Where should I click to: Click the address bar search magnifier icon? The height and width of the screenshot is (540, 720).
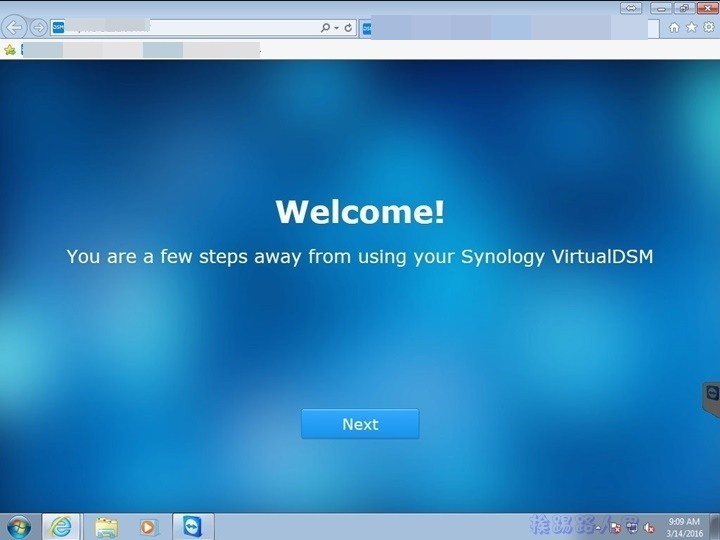(x=325, y=28)
